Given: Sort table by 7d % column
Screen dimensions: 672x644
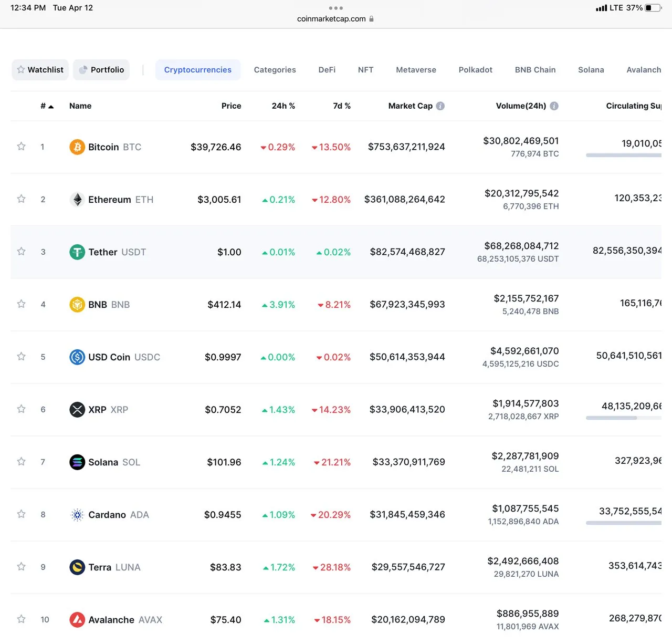Looking at the screenshot, I should [342, 106].
